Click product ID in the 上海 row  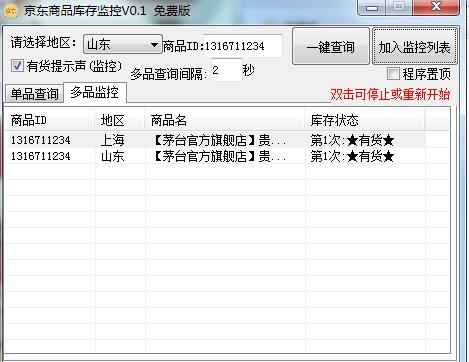41,140
